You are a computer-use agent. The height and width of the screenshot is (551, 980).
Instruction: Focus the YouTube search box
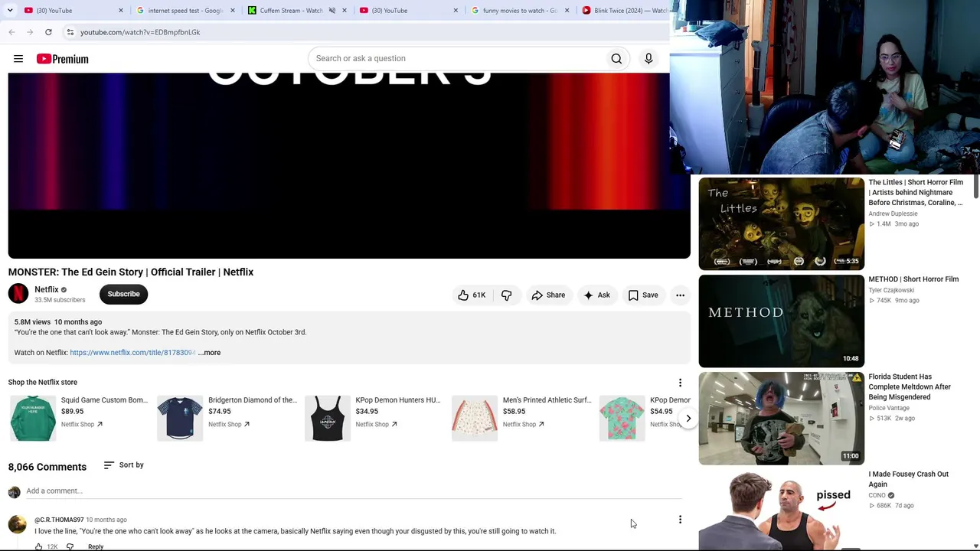tap(457, 58)
